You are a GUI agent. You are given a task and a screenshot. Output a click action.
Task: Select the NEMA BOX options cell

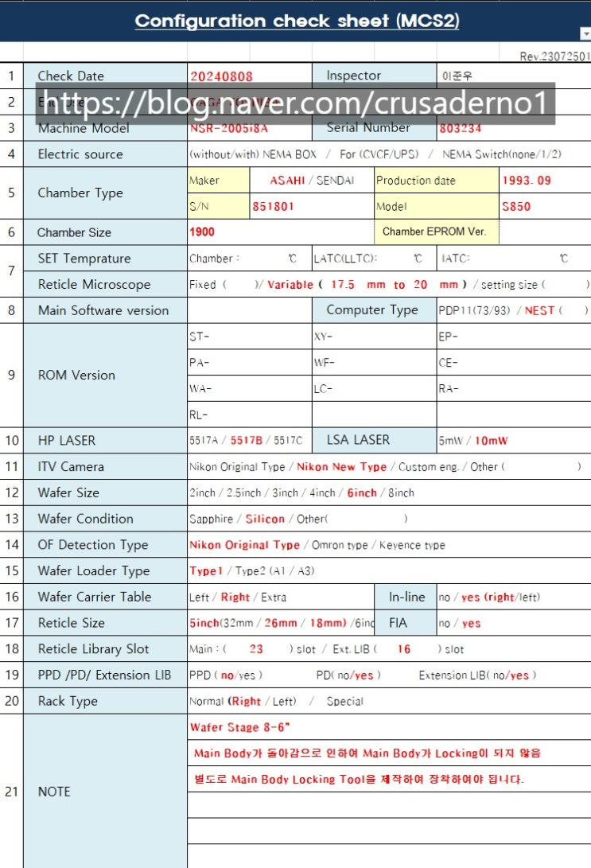(389, 154)
